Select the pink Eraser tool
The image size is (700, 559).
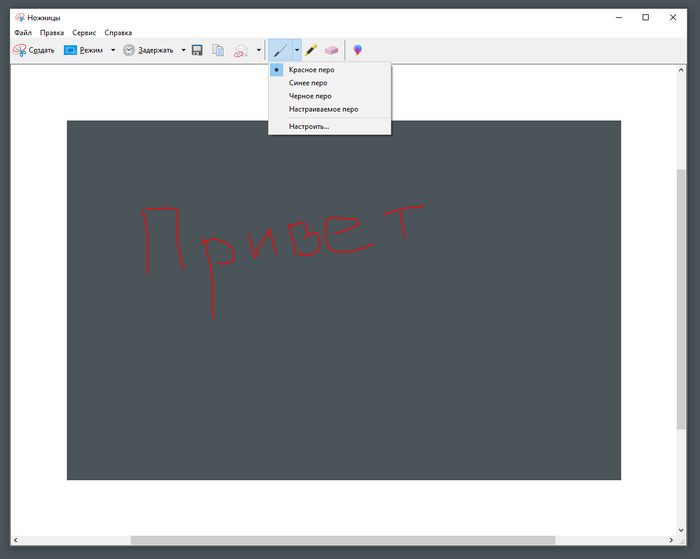pos(331,50)
